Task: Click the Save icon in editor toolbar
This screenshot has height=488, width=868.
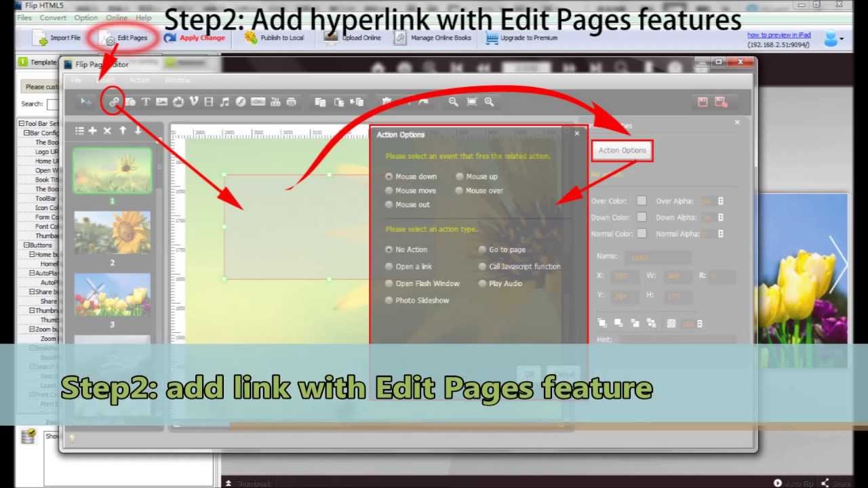Action: [x=703, y=102]
